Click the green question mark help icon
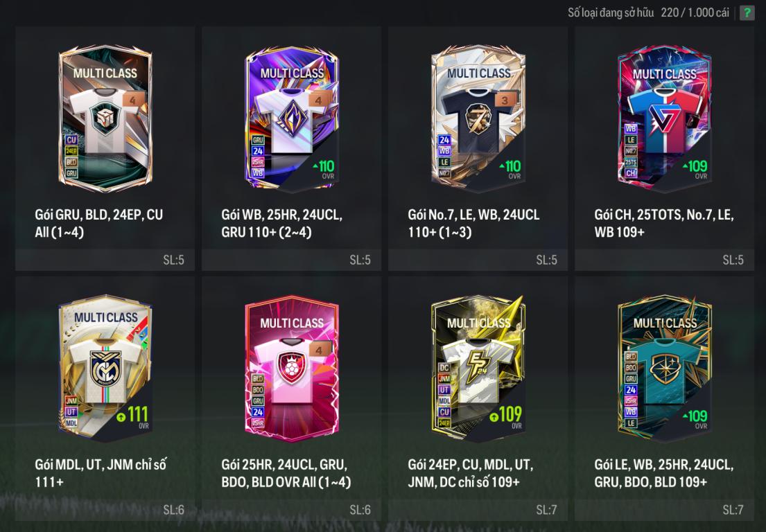Viewport: 766px width, 532px height. click(x=747, y=12)
